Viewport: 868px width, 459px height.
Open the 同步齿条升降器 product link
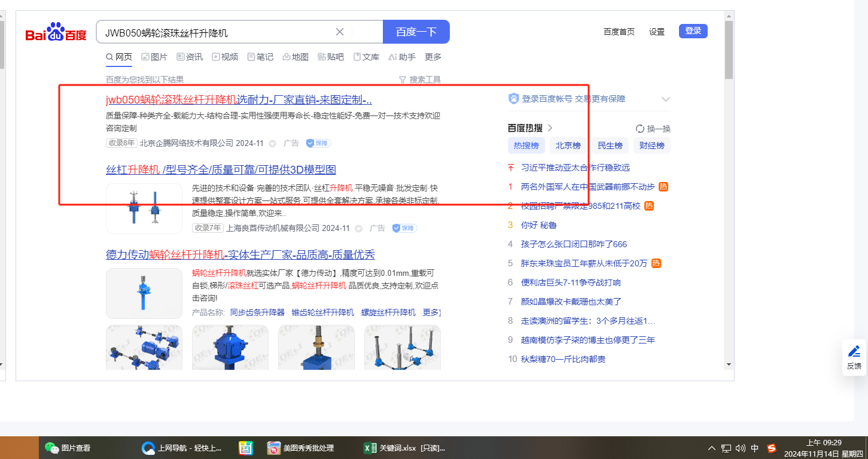pyautogui.click(x=258, y=313)
